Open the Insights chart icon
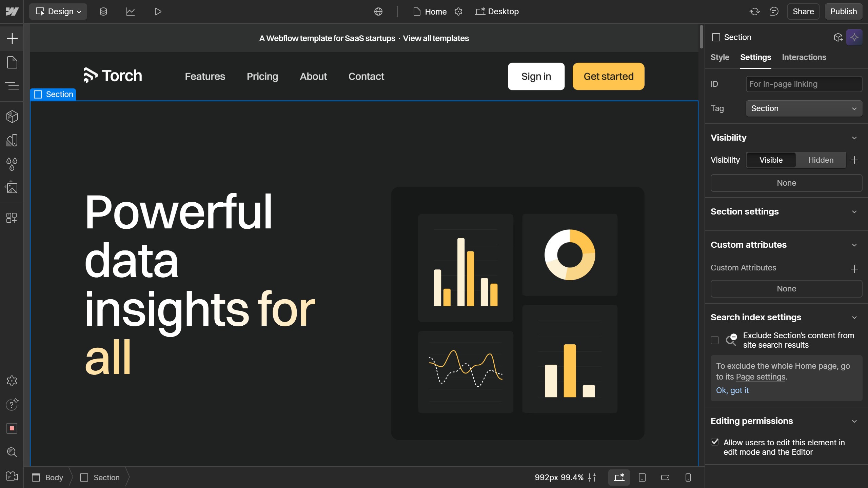Screen dimensions: 868x488 pos(131,12)
